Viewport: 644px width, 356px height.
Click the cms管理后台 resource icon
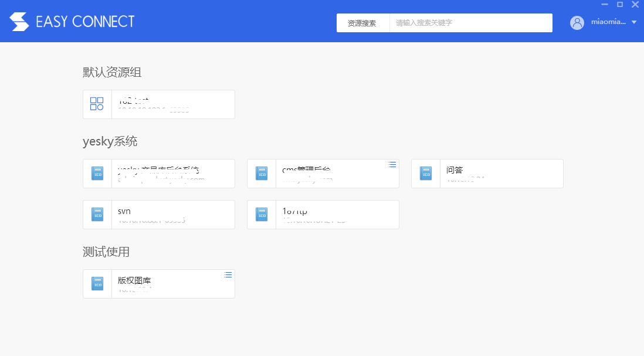pos(261,173)
